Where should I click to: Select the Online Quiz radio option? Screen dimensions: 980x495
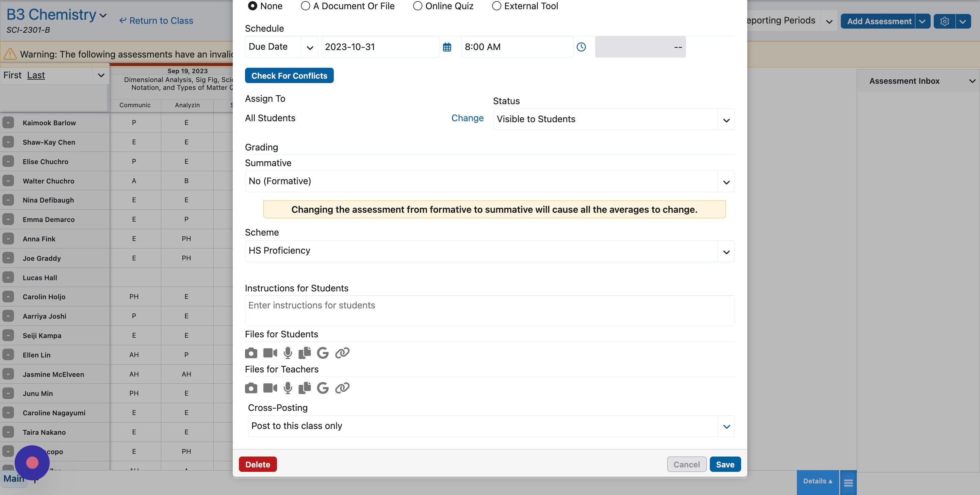(x=417, y=6)
